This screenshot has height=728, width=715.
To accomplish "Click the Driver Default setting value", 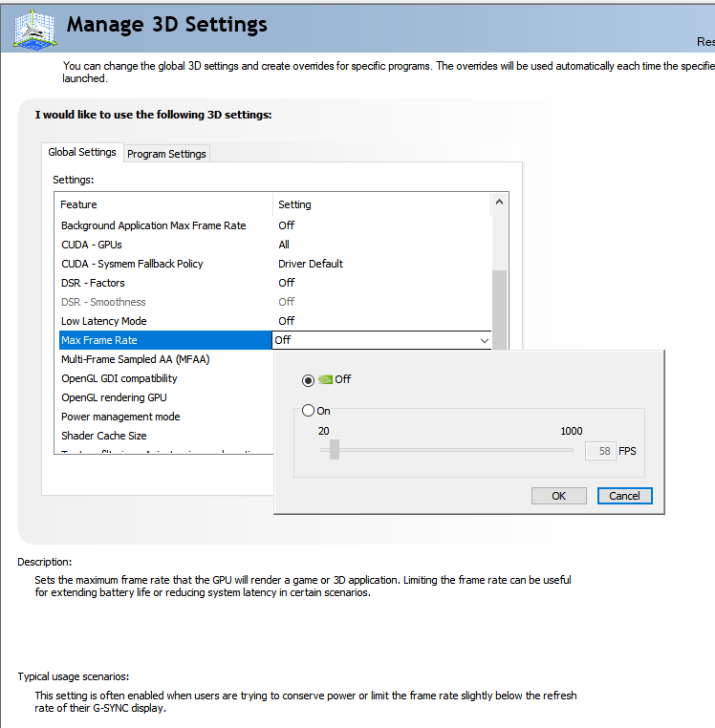I will click(311, 264).
